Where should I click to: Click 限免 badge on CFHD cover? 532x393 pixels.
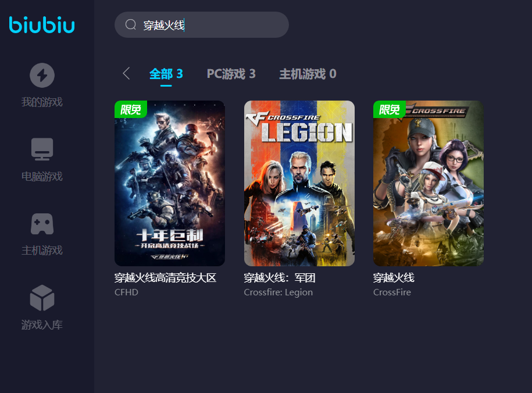click(131, 109)
